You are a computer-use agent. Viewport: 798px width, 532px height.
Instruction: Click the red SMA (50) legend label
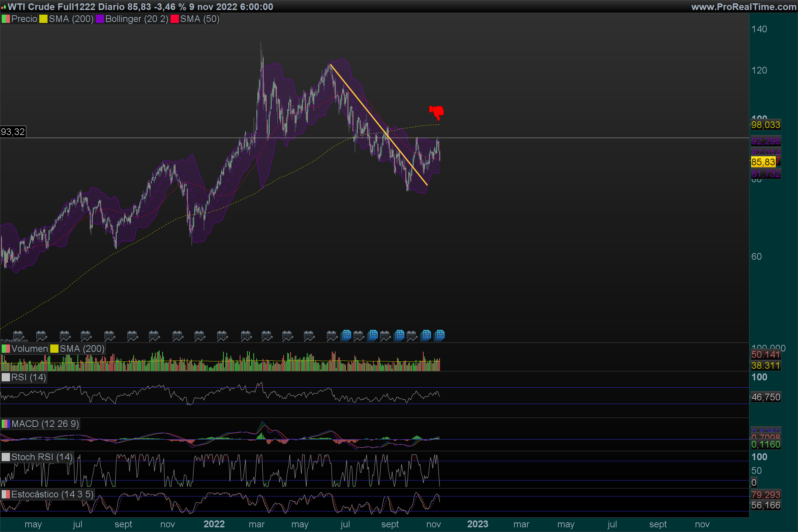199,19
